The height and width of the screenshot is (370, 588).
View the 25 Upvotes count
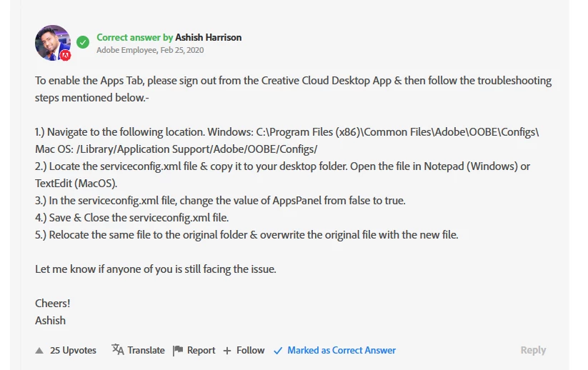73,350
